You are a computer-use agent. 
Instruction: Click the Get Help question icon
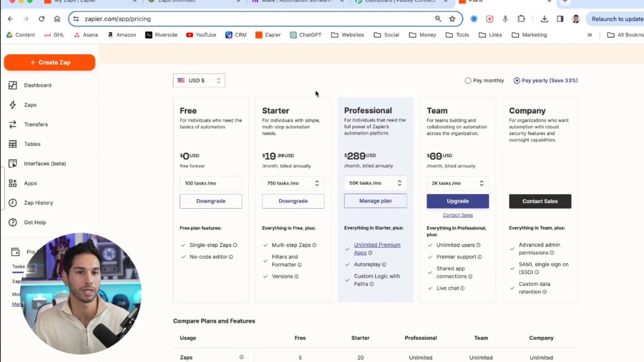(x=13, y=222)
